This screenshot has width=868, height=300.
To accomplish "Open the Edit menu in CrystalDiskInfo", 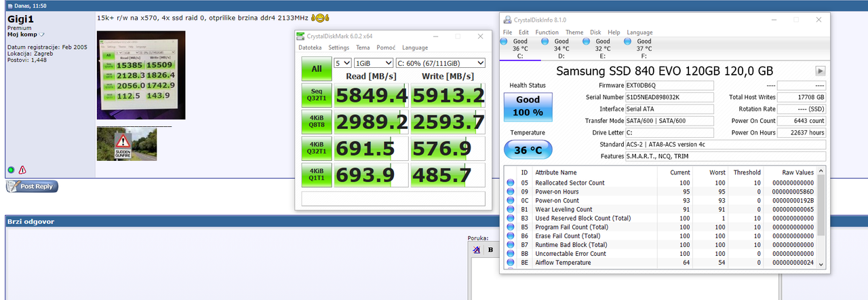I will 524,32.
